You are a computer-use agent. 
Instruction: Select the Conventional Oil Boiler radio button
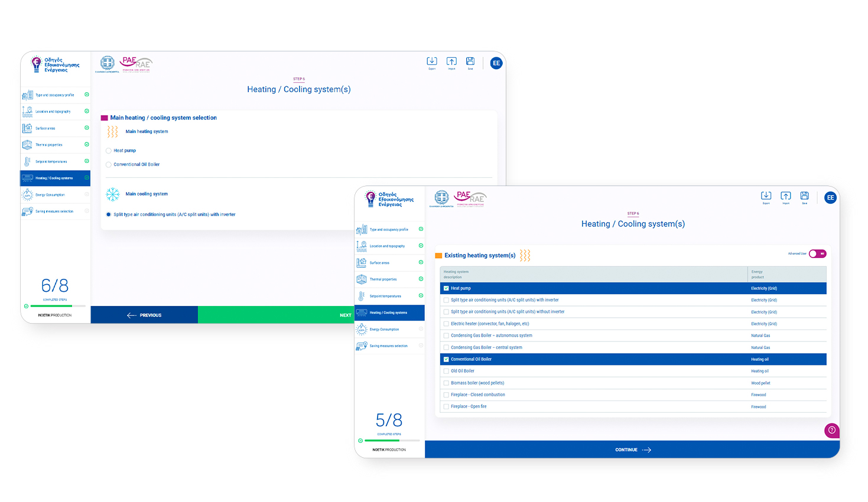click(x=109, y=165)
